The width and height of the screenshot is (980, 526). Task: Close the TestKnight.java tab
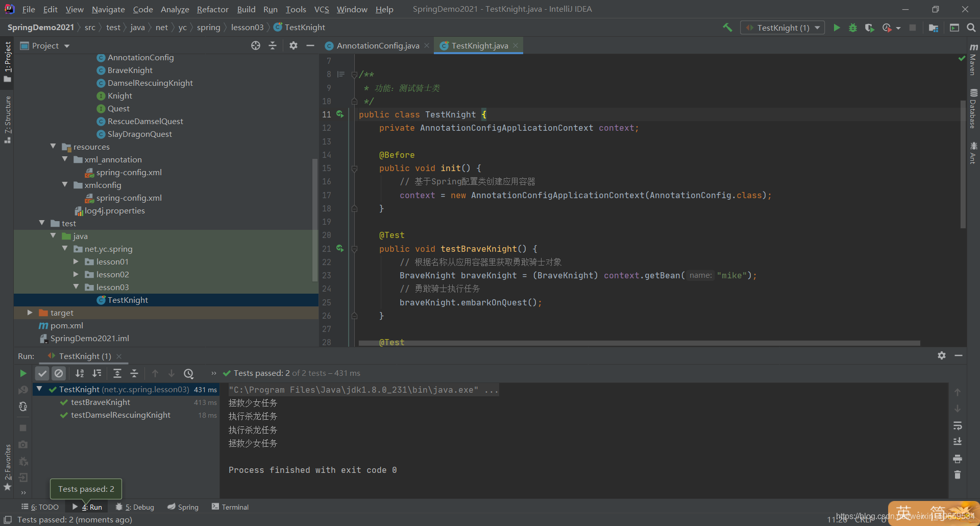coord(516,45)
